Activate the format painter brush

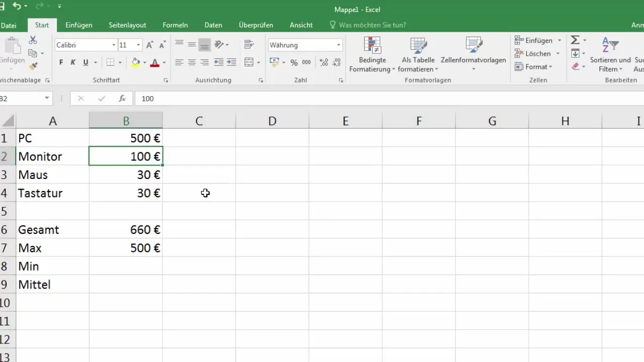coord(33,66)
